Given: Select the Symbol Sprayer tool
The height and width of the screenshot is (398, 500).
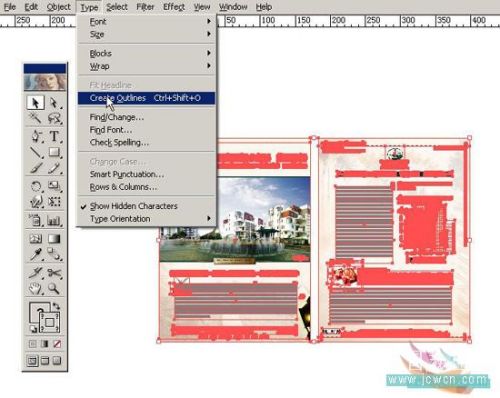Looking at the screenshot, I should [x=35, y=220].
